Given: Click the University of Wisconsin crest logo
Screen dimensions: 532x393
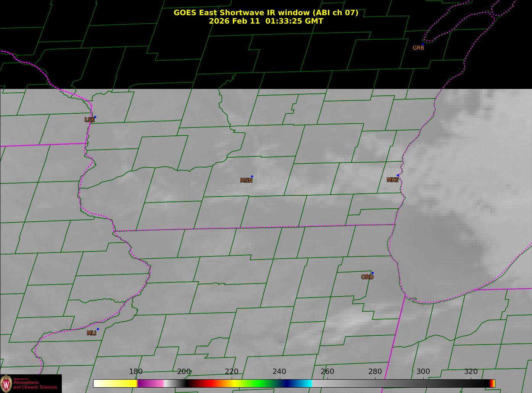Looking at the screenshot, I should pos(6,383).
